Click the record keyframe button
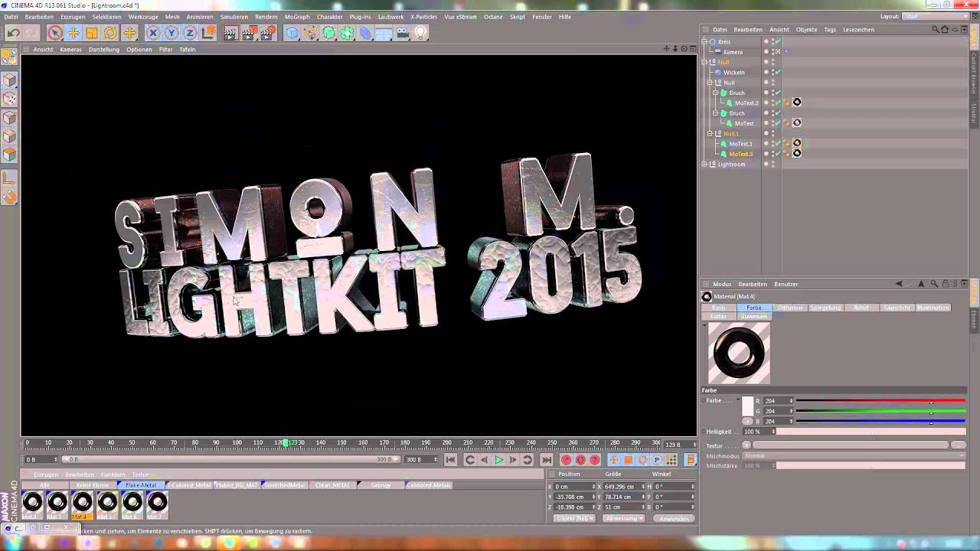 (566, 460)
